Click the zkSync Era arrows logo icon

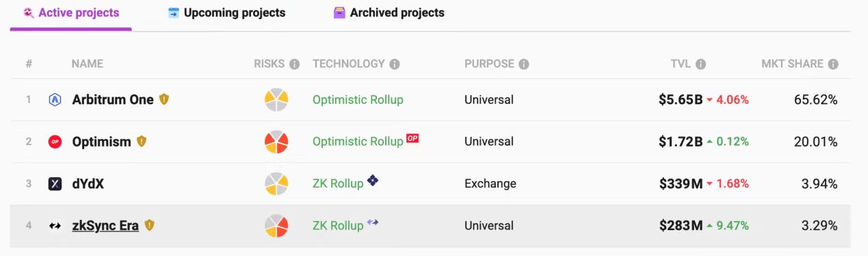coord(55,226)
